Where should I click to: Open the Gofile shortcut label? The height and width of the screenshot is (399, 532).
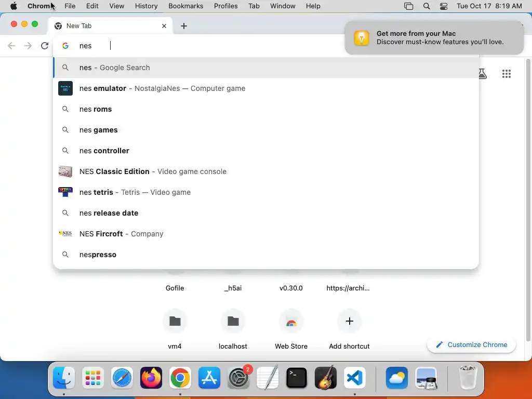point(175,288)
